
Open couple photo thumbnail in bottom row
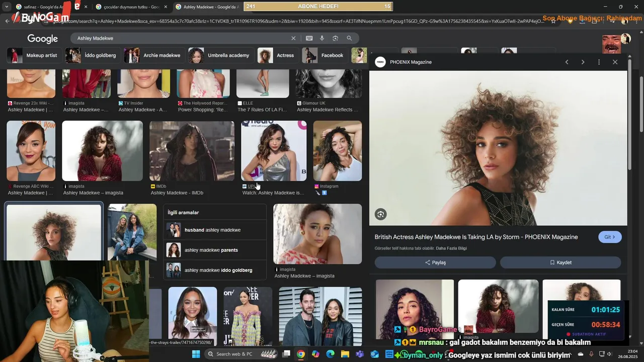pos(320,316)
